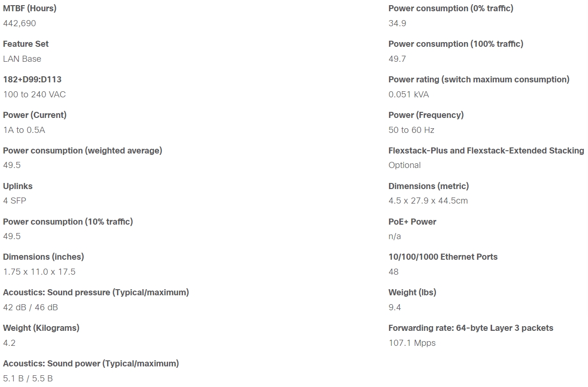
Task: Select the 0.051 kVA power rating
Action: pos(409,95)
